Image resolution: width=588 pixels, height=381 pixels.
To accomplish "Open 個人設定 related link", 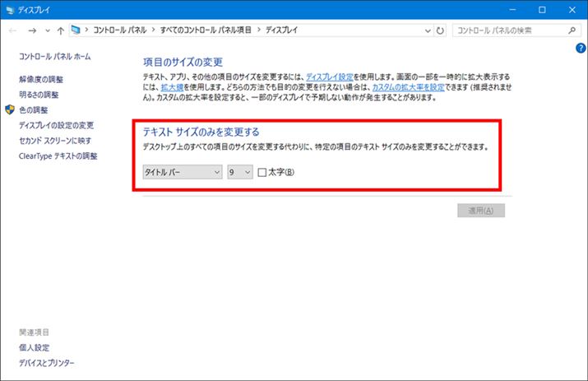I will coord(34,347).
